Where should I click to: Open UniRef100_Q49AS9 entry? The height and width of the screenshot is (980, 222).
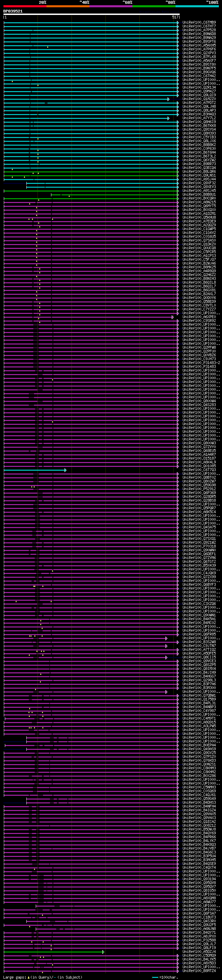(x=199, y=749)
